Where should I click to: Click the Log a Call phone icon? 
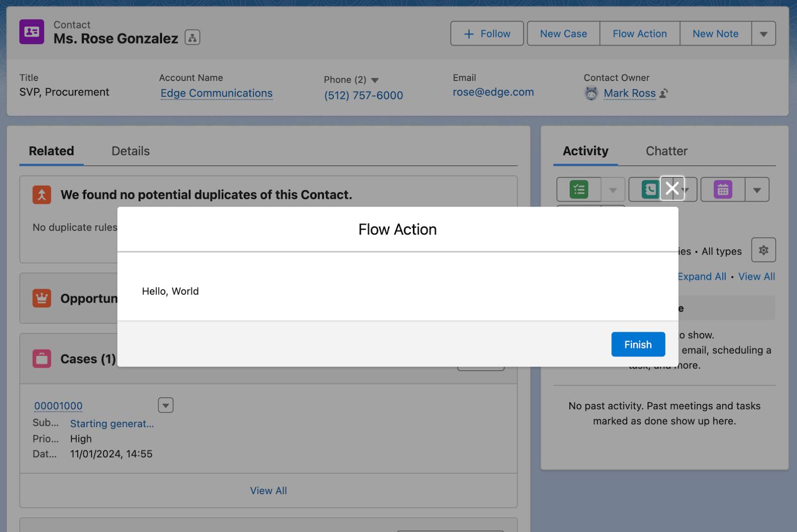coord(650,189)
